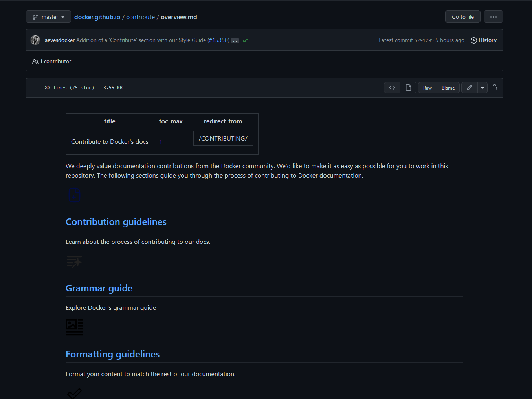532x399 pixels.
Task: Open commit 5291295
Action: point(424,40)
